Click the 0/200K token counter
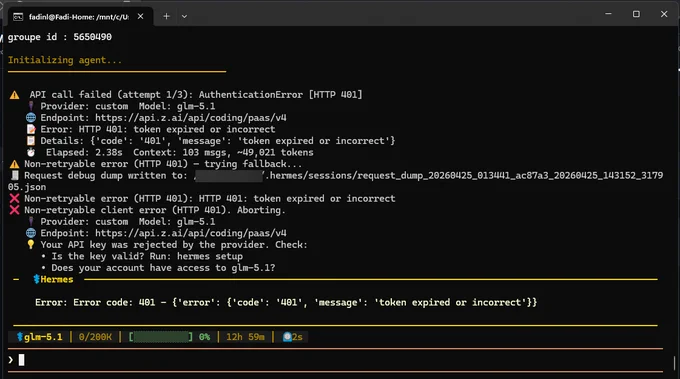680x379 pixels. pyautogui.click(x=95, y=337)
